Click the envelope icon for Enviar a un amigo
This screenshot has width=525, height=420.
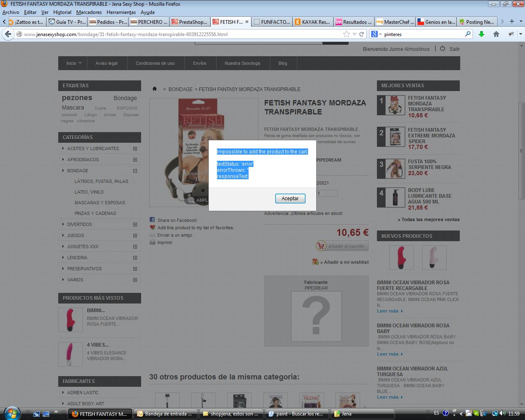click(x=152, y=235)
